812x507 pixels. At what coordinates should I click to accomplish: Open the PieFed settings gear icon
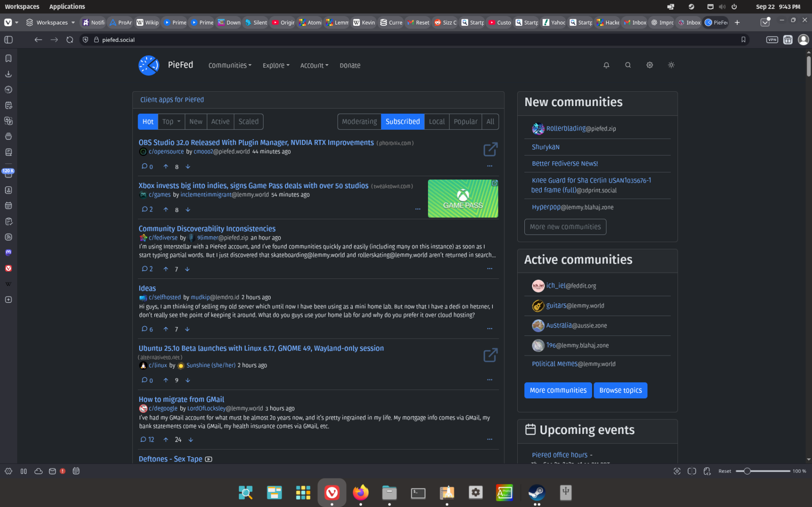click(649, 65)
